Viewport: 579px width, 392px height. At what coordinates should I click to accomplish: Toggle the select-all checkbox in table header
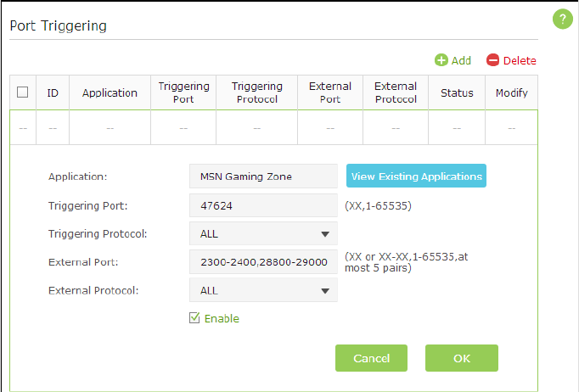[23, 92]
